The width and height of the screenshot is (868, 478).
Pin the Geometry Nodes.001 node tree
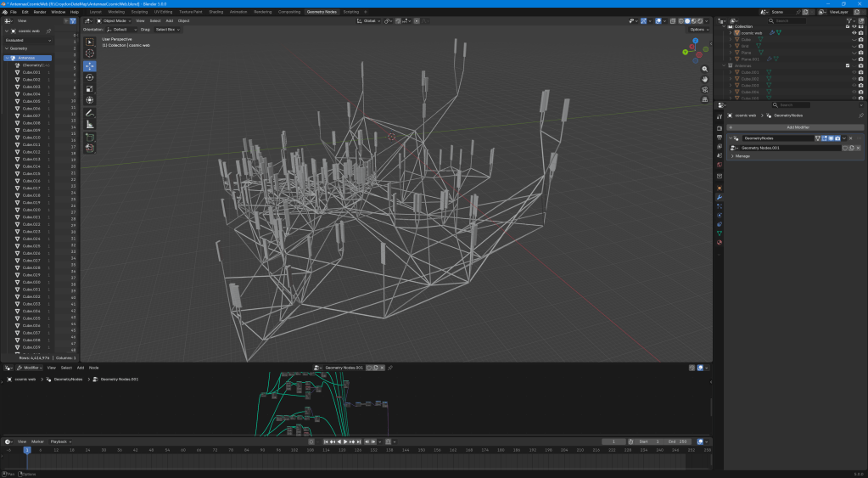[390, 368]
